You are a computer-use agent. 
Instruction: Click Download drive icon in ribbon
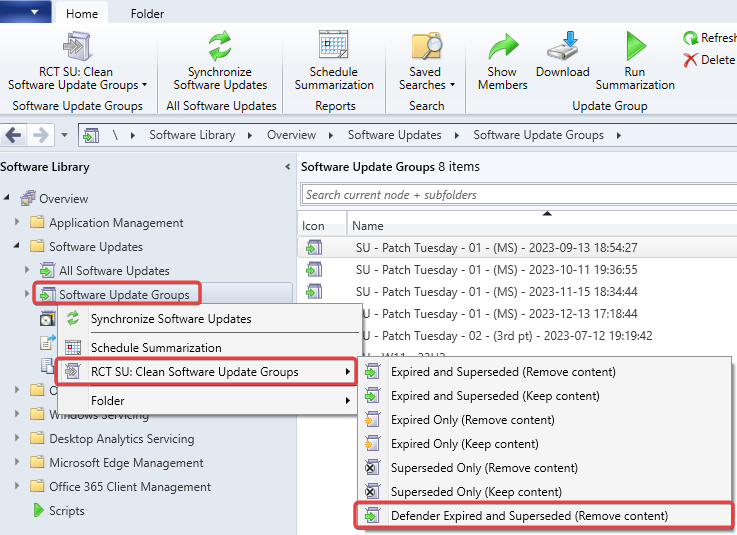[x=563, y=46]
